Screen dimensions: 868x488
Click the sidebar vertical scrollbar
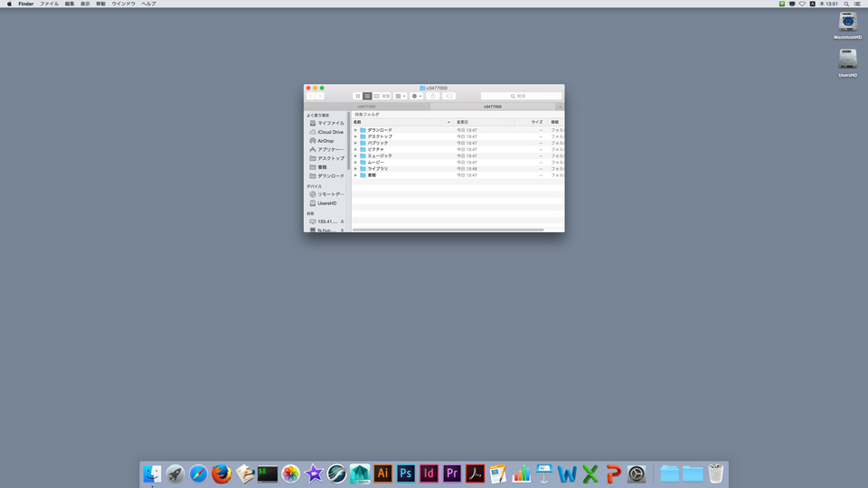[x=349, y=141]
